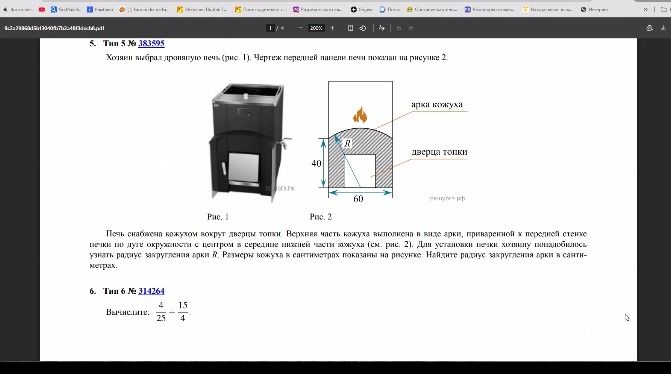Image resolution: width=671 pixels, height=374 pixels.
Task: Click the label 'арка кожуха'
Action: click(436, 104)
